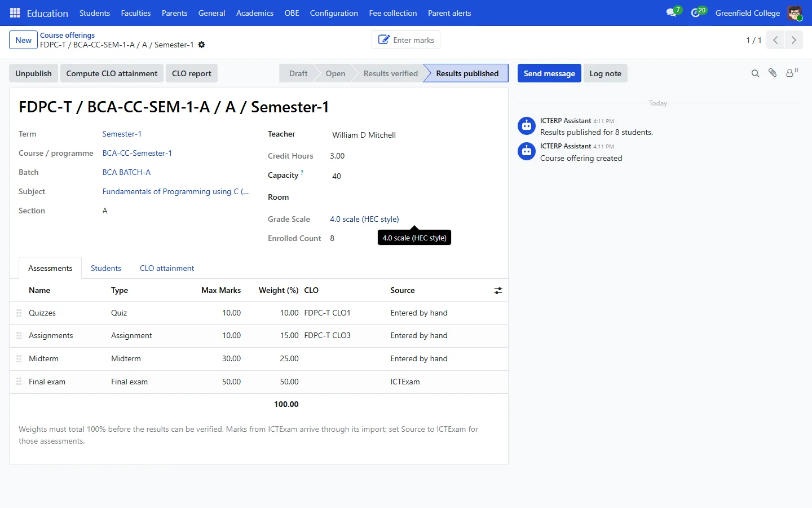Click Compute CLO attainment
Image resolution: width=812 pixels, height=508 pixels.
tap(112, 73)
